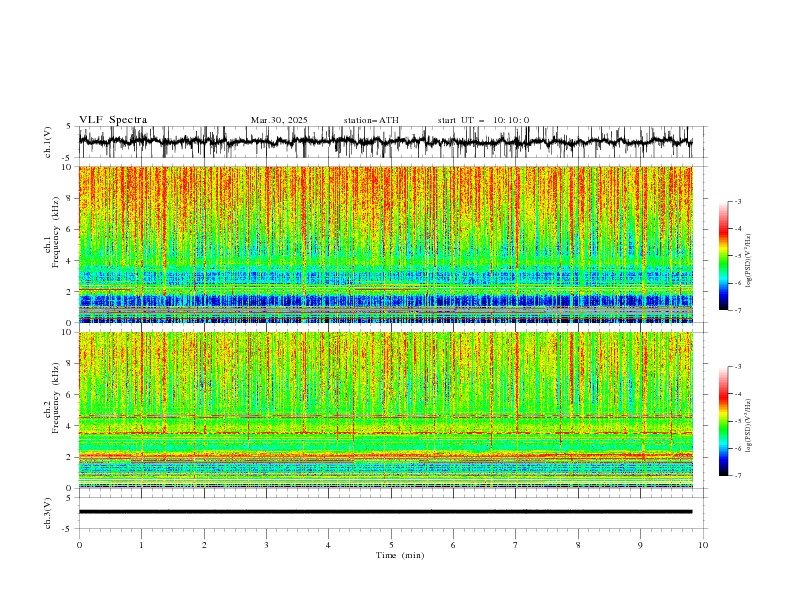
Task: Click the time axis tick label "2"
Action: pyautogui.click(x=204, y=545)
